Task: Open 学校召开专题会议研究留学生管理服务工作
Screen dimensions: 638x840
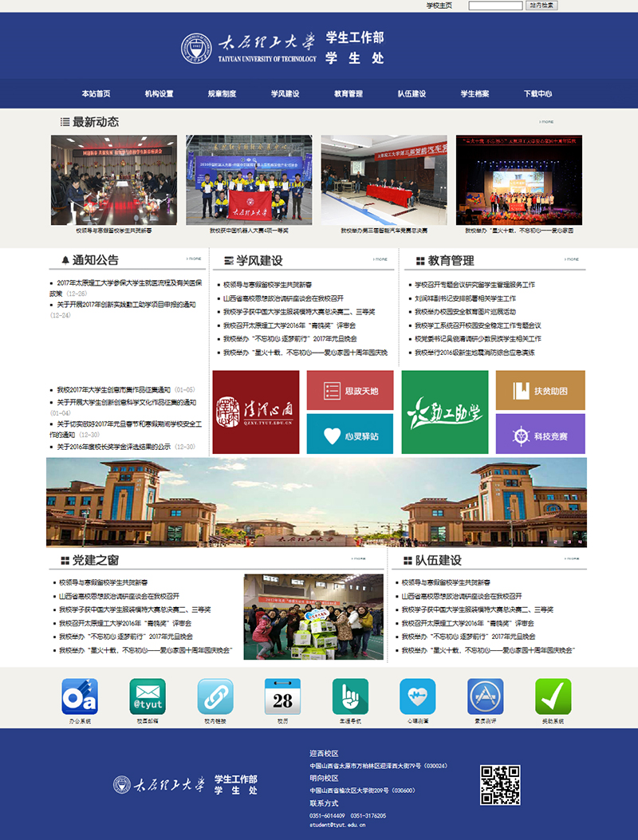Action: click(x=475, y=285)
